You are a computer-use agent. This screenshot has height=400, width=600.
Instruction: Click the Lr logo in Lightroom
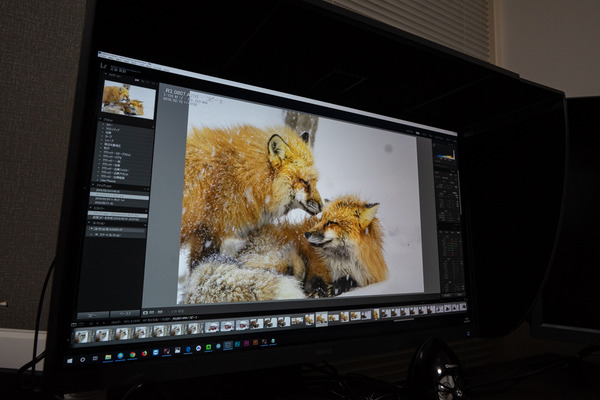(103, 66)
